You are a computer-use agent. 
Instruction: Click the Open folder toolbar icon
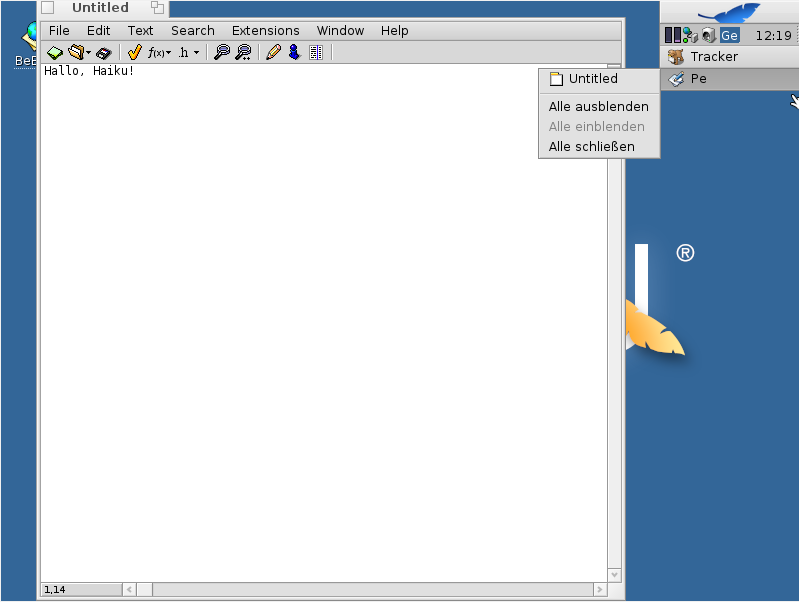click(x=75, y=52)
